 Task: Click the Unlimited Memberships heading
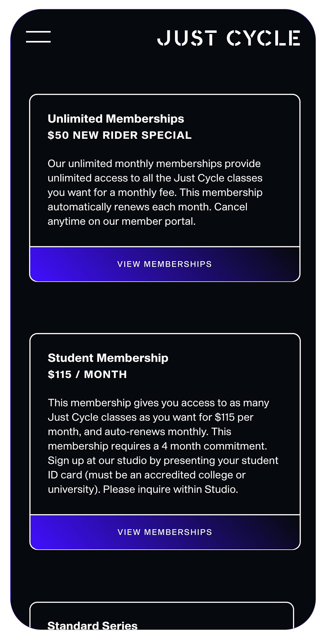coord(116,119)
